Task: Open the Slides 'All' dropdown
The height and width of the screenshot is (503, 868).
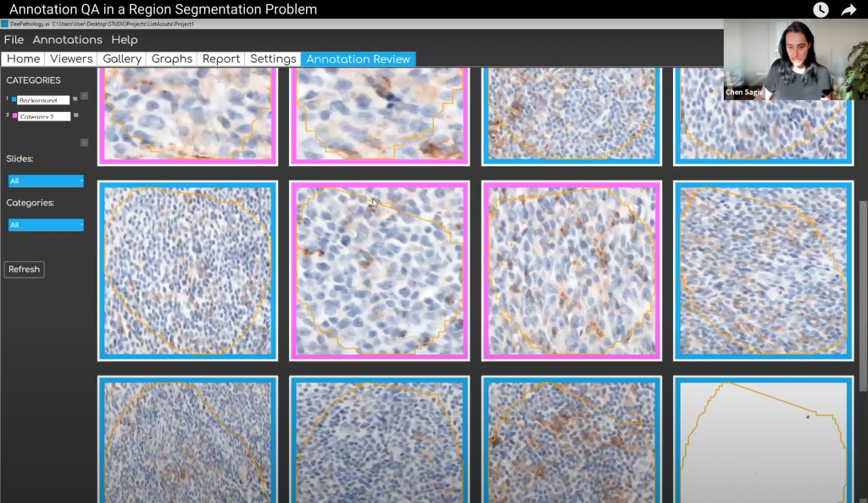Action: pyautogui.click(x=45, y=181)
